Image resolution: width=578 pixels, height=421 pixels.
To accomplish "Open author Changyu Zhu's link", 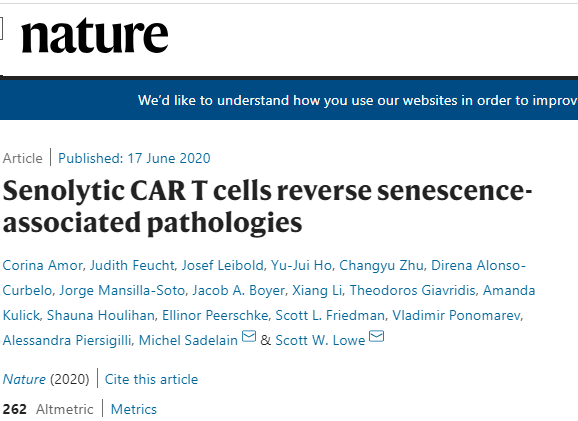I will [381, 265].
